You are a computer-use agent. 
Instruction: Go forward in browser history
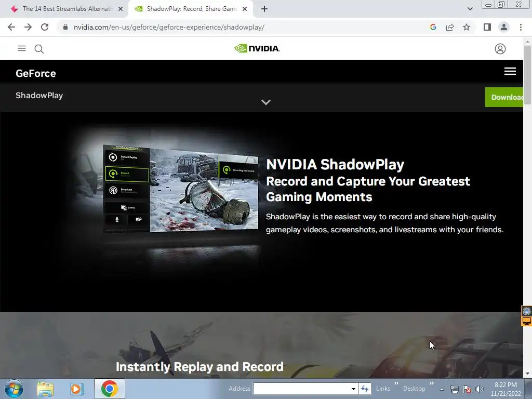pyautogui.click(x=28, y=27)
